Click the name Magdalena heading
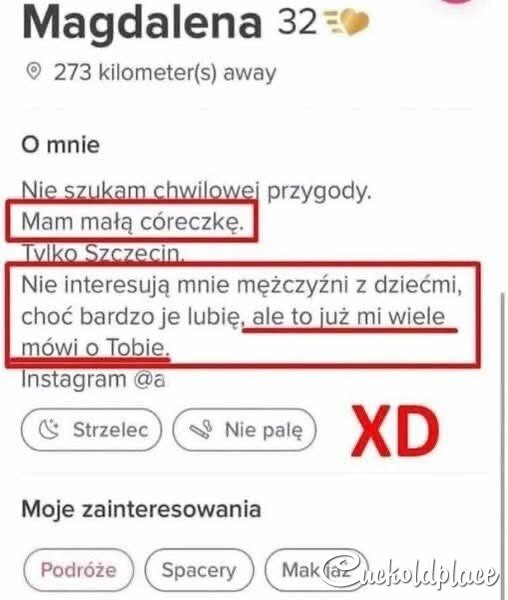 click(x=142, y=22)
